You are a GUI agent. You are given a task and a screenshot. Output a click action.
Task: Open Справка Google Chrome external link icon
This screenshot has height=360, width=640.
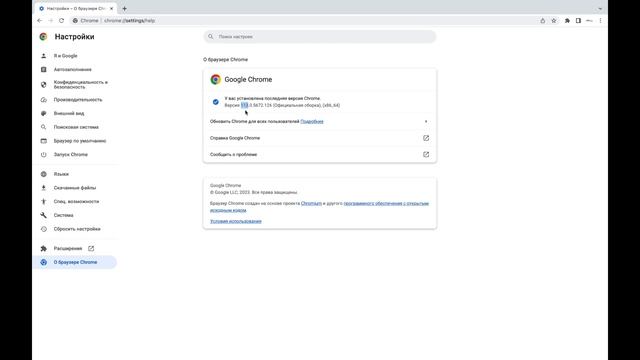point(426,138)
